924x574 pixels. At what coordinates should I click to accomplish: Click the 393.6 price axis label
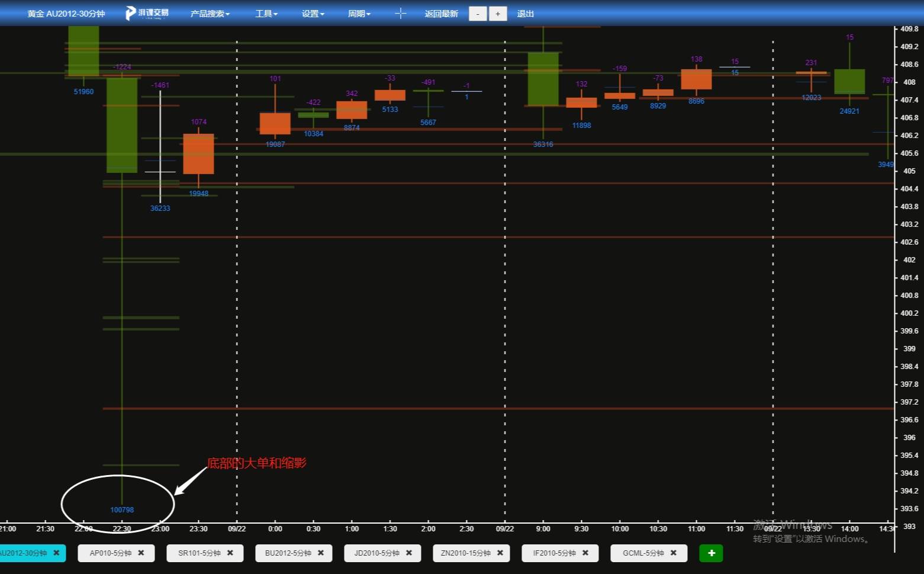pyautogui.click(x=909, y=509)
